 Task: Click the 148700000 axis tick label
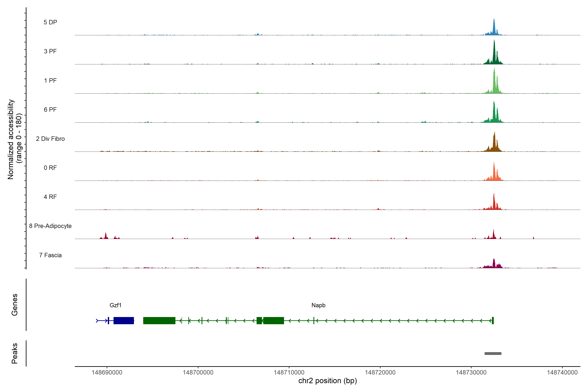[x=198, y=372]
